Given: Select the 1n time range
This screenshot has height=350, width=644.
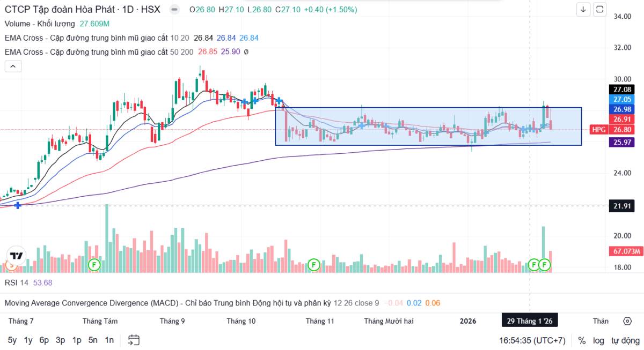Looking at the screenshot, I should tap(109, 340).
